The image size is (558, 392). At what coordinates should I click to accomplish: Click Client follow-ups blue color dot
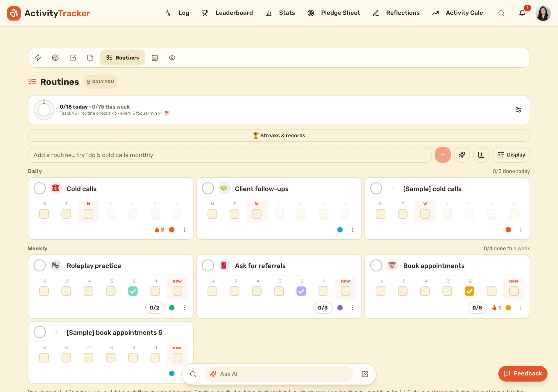click(x=340, y=230)
